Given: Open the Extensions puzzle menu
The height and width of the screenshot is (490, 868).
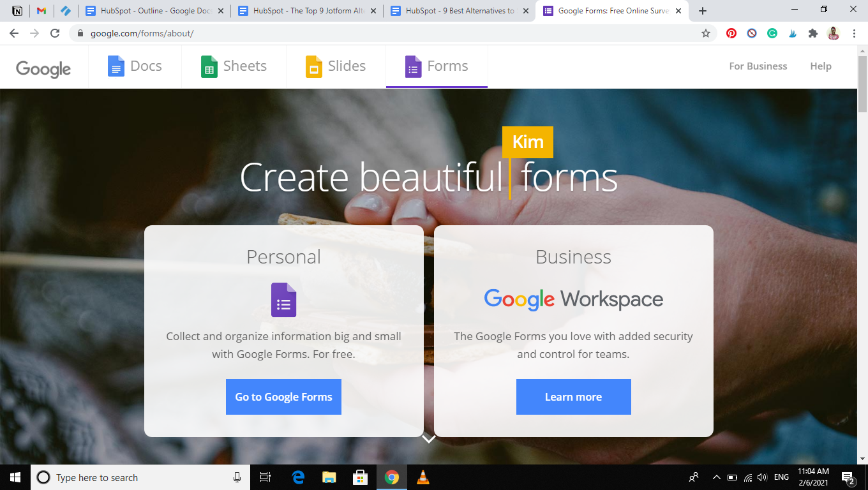Looking at the screenshot, I should pyautogui.click(x=813, y=33).
